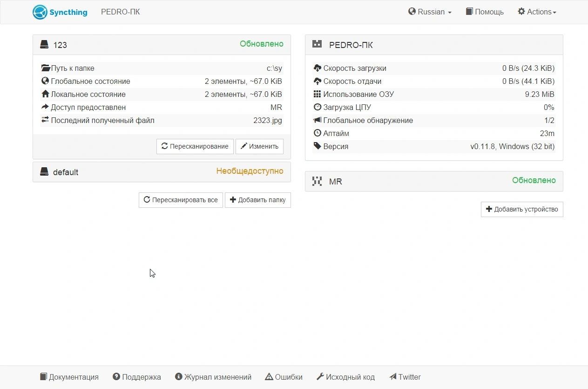Expand the default folder panel
The height and width of the screenshot is (389, 588).
pos(162,172)
